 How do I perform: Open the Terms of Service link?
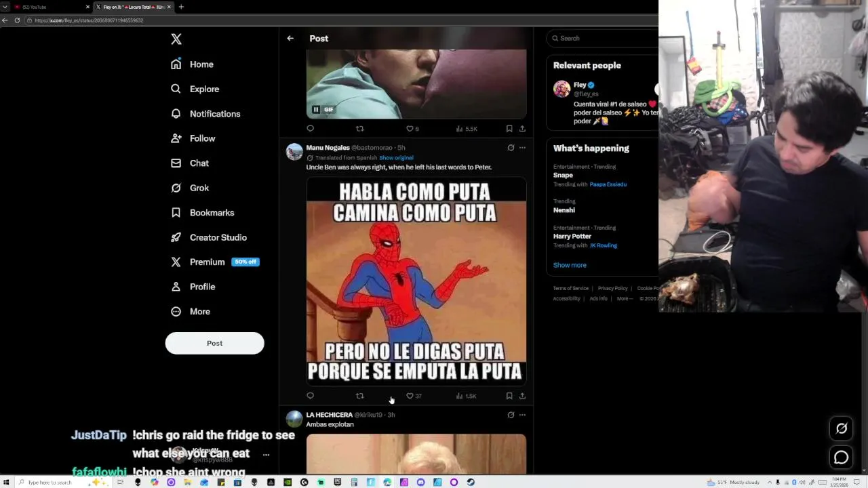(x=571, y=289)
